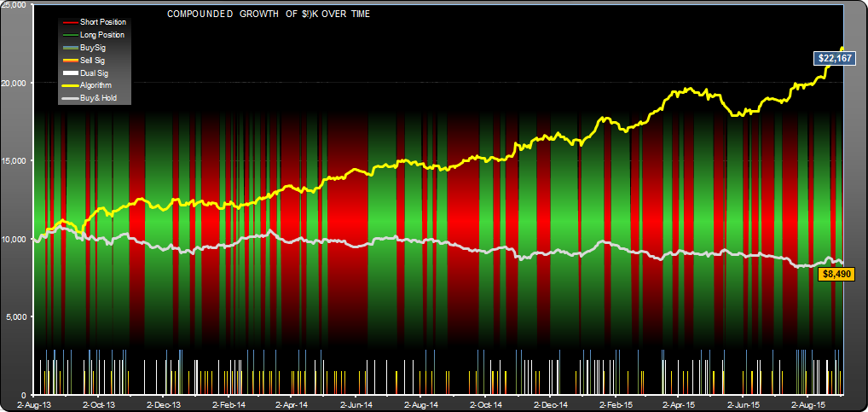Click the 2-Apr-15 date axis label
The width and height of the screenshot is (868, 412).
click(679, 403)
